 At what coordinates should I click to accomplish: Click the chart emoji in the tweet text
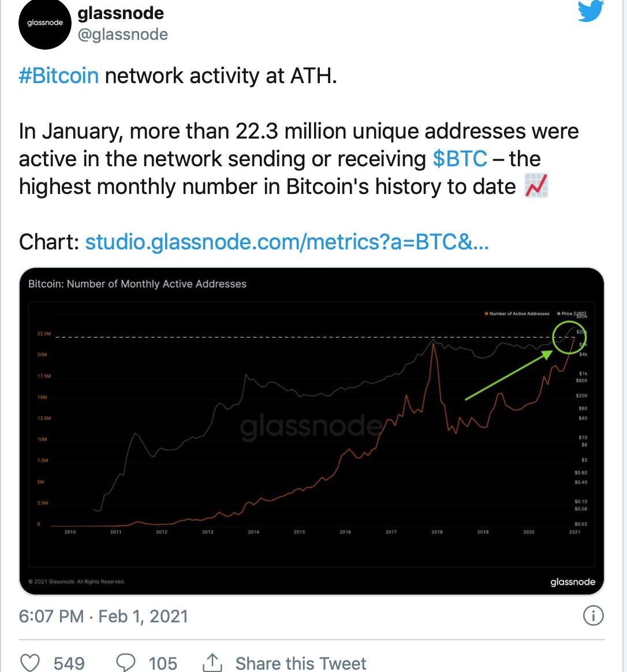click(x=536, y=186)
